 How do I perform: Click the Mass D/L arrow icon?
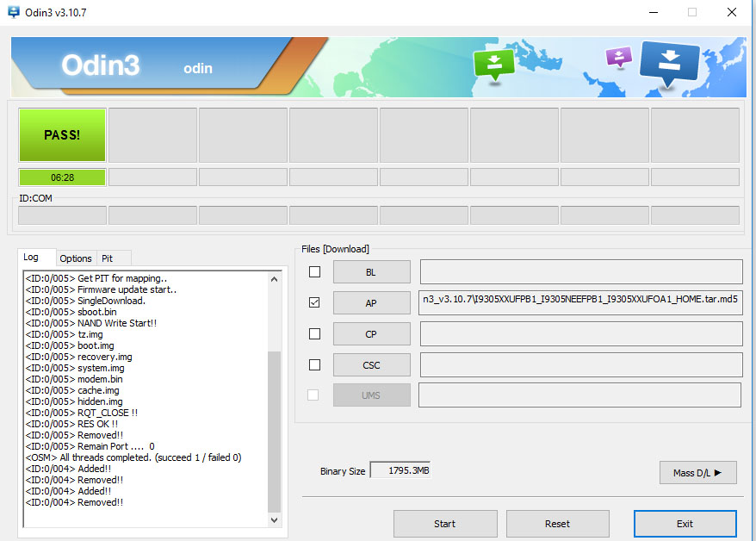point(718,473)
